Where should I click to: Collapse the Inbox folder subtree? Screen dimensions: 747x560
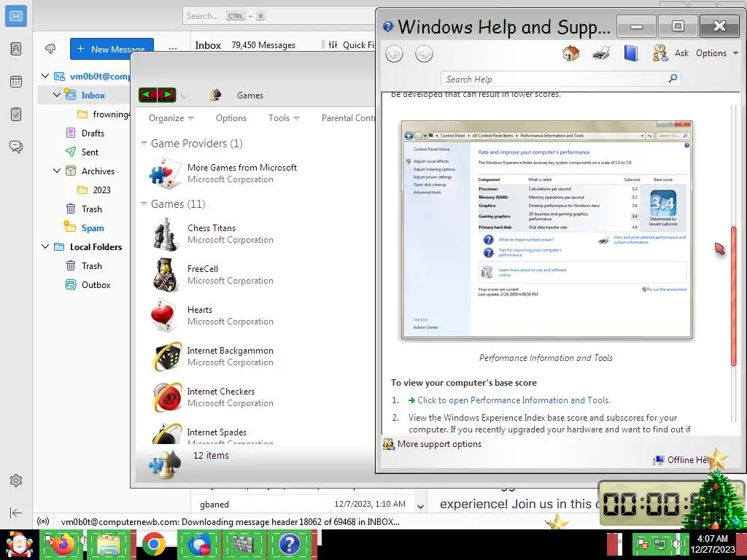[x=57, y=95]
